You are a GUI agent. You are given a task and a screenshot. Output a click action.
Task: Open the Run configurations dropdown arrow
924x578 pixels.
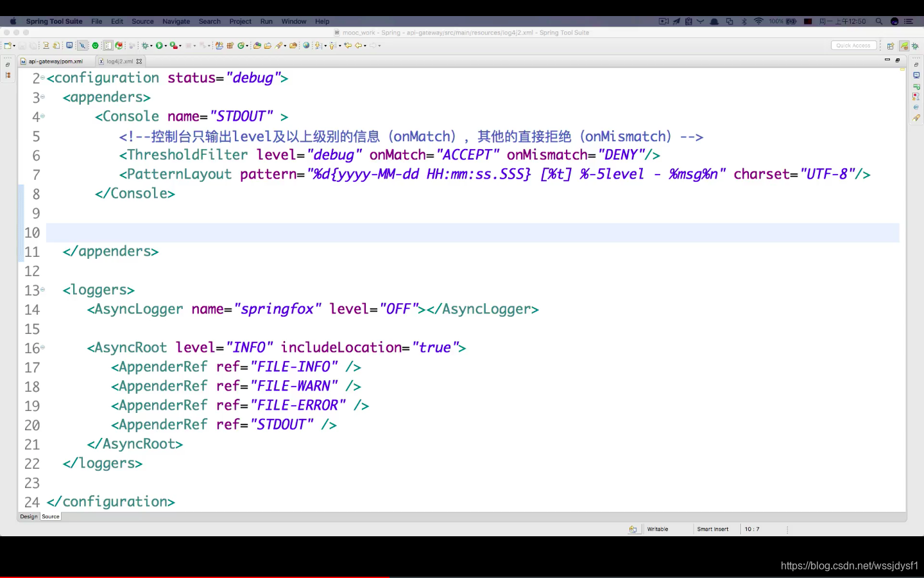coord(166,46)
